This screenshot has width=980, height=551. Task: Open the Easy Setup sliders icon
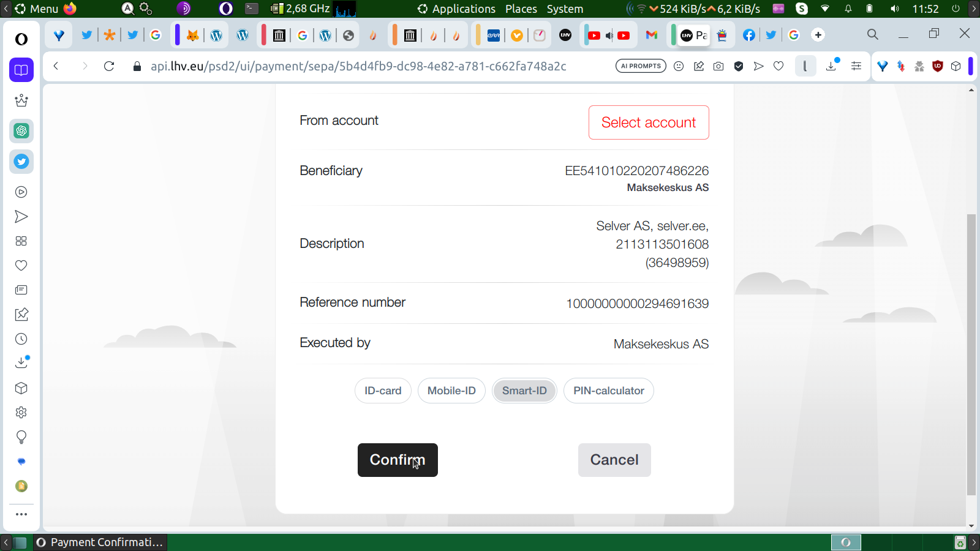856,66
